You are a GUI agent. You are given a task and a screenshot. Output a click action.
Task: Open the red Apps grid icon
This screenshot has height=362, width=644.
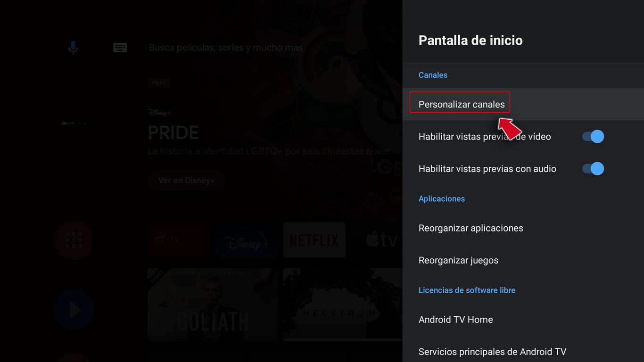click(74, 240)
